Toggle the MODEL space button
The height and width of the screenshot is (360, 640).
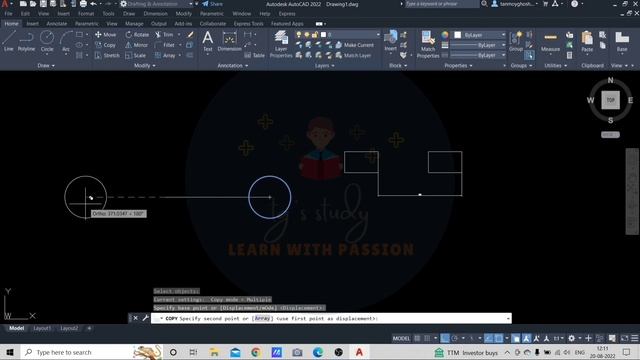401,338
